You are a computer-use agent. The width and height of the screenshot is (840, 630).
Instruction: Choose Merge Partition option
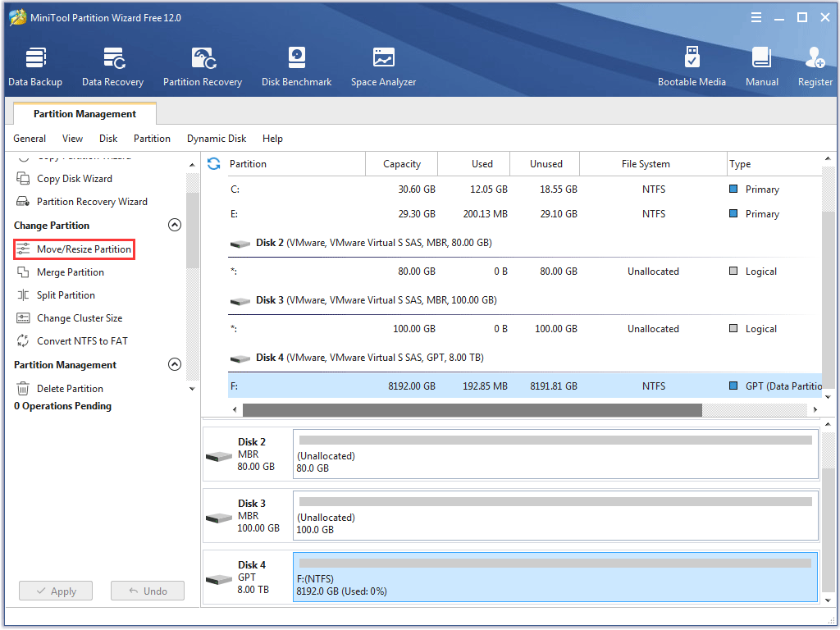click(x=71, y=272)
